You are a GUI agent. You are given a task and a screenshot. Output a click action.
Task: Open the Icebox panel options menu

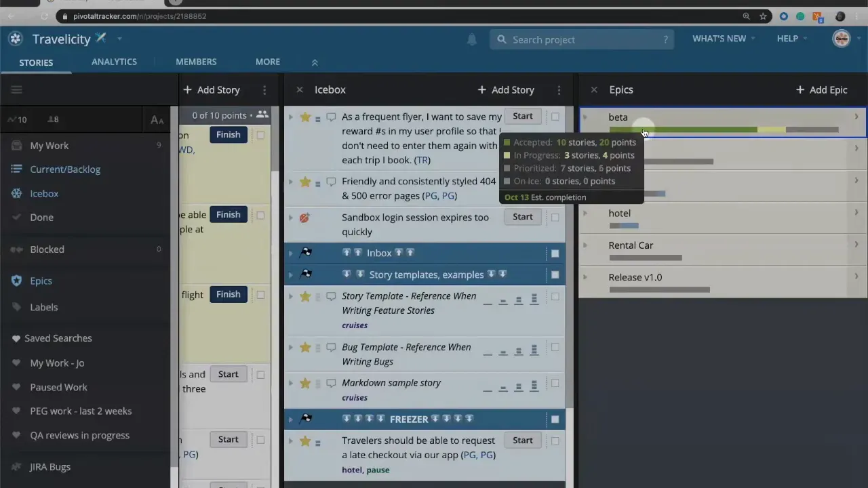(559, 89)
